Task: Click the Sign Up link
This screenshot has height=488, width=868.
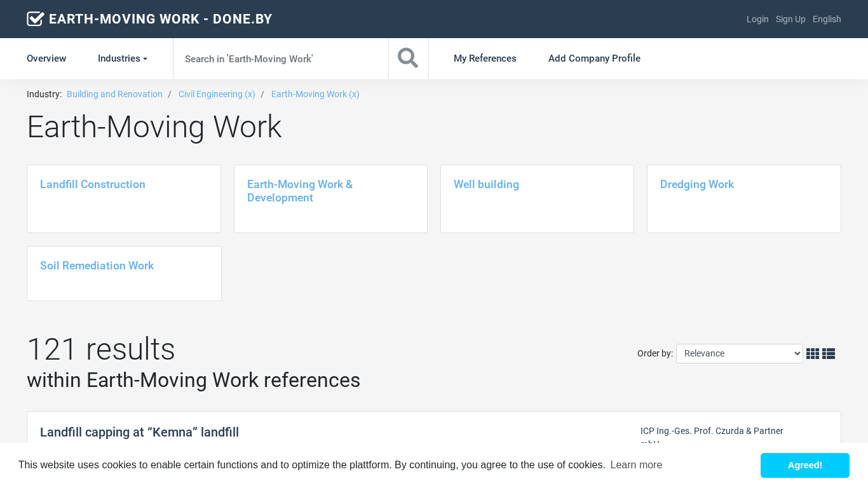Action: point(790,19)
